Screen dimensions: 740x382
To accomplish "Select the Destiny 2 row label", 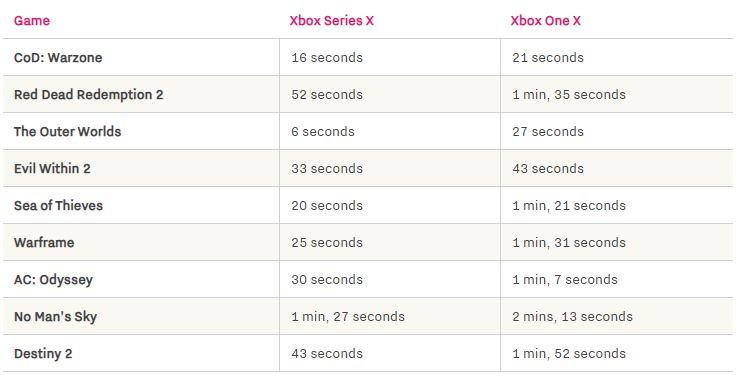I will (43, 354).
